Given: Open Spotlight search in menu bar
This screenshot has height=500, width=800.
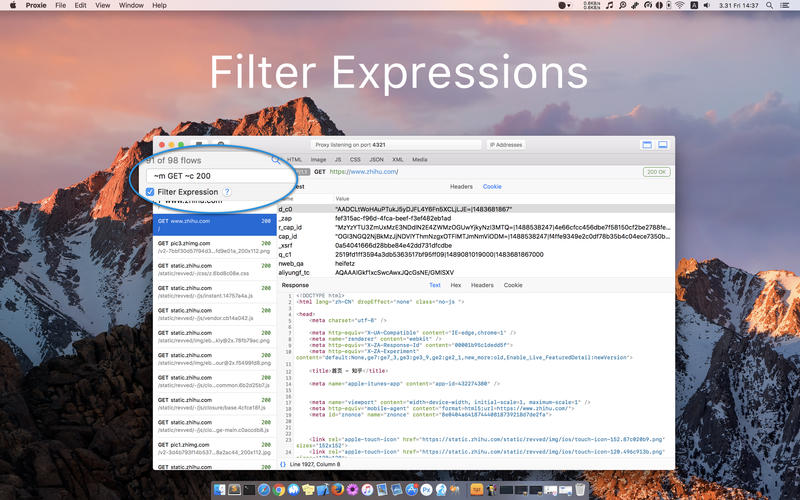Looking at the screenshot, I should pos(769,5).
